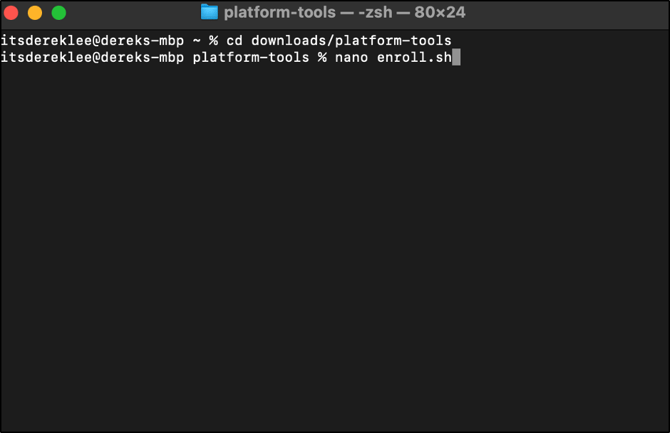
Task: Click the 'enroll.sh' filename text
Action: (414, 57)
